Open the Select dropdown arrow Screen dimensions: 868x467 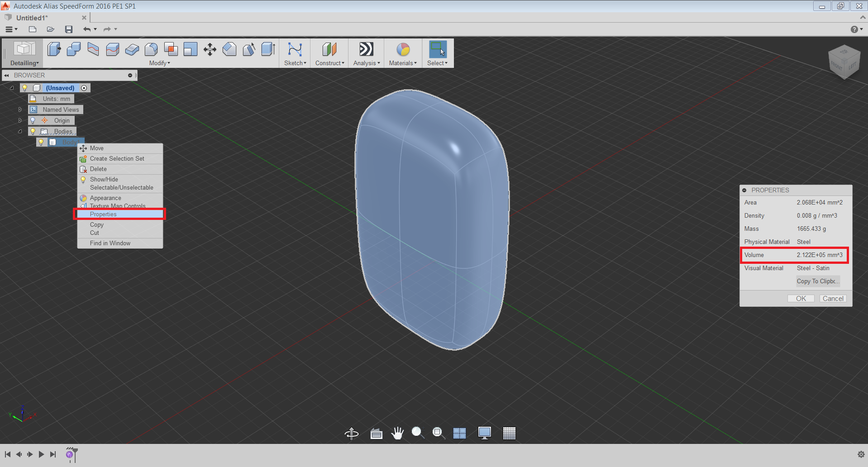coord(445,63)
